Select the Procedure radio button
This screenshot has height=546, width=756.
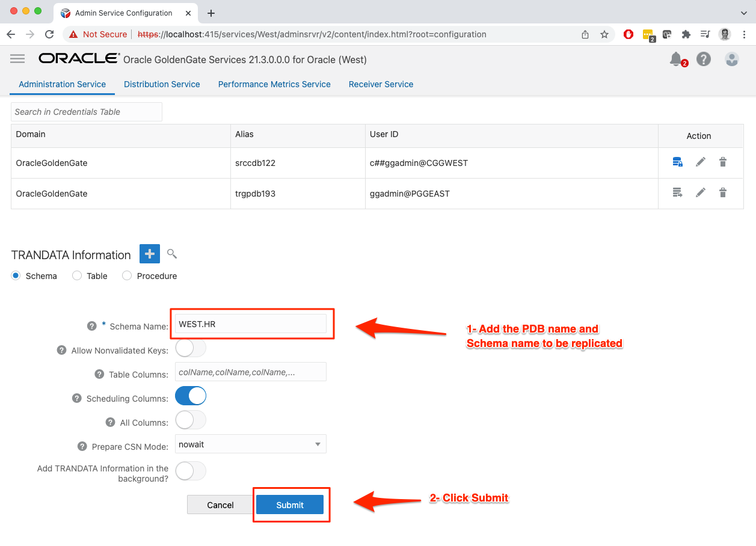pyautogui.click(x=127, y=276)
